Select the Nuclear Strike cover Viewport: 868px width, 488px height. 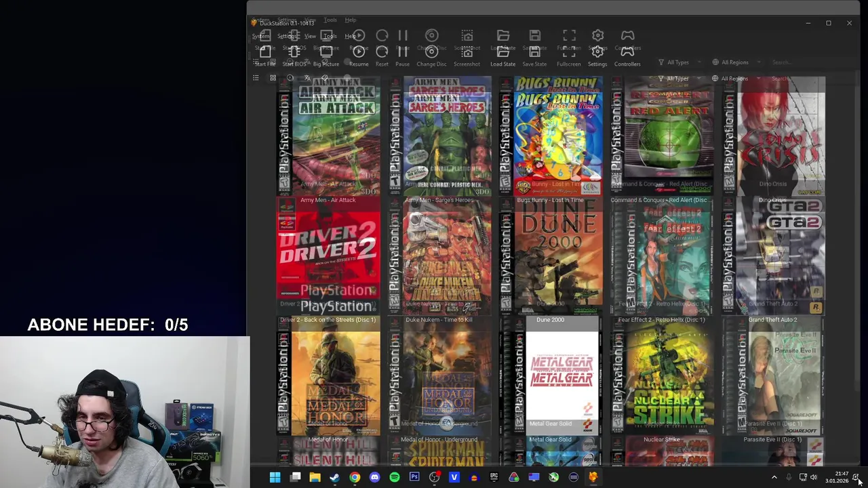point(662,384)
